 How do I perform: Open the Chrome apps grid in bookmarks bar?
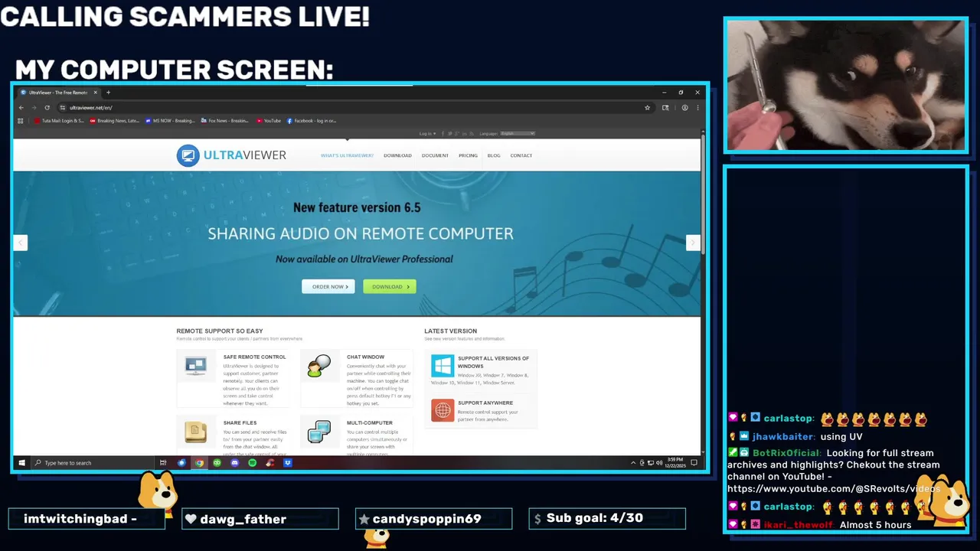click(21, 120)
